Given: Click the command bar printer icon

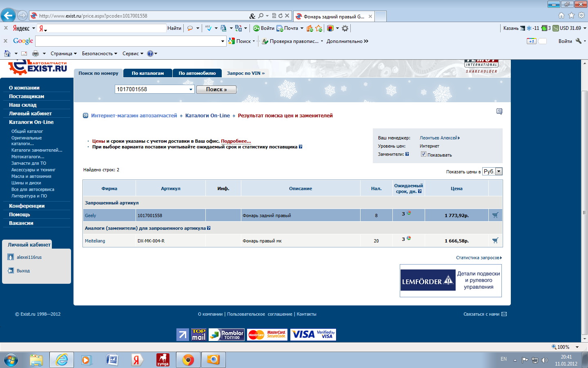Looking at the screenshot, I should click(36, 54).
